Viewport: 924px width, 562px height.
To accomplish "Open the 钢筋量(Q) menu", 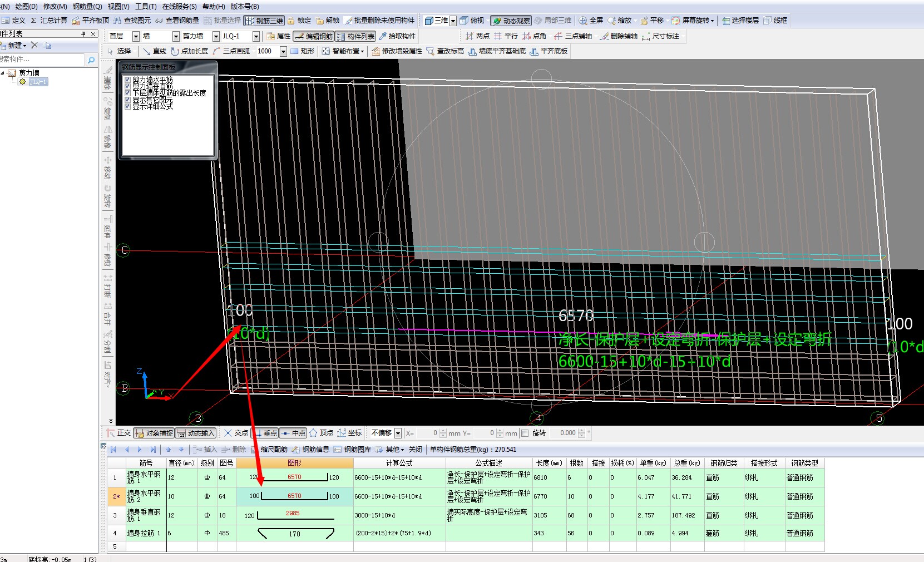I will pyautogui.click(x=87, y=7).
